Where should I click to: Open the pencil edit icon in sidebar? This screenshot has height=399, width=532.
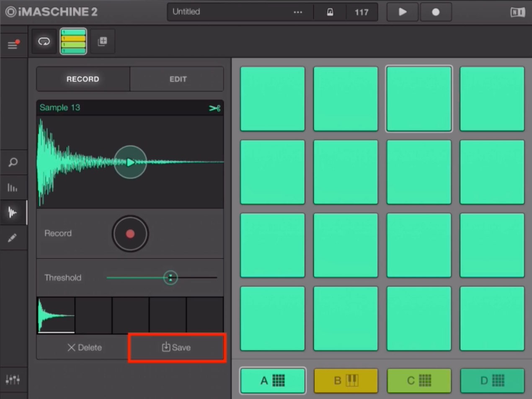13,238
